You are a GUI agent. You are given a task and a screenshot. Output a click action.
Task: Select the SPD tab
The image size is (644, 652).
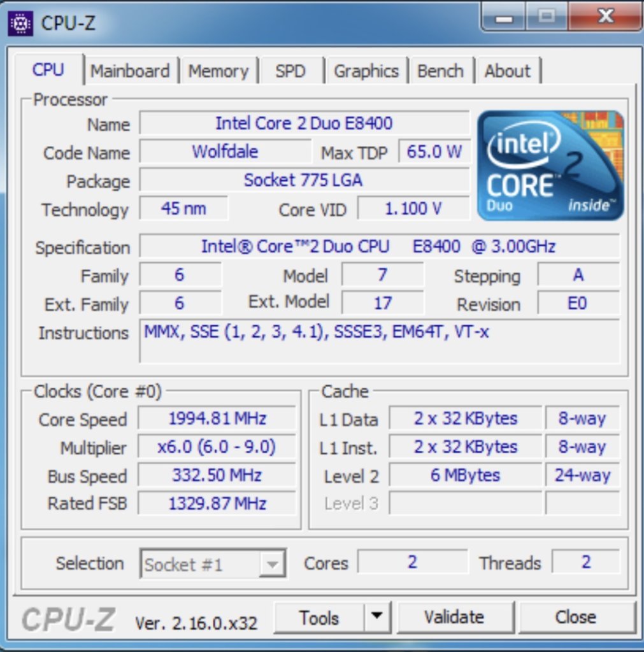(x=290, y=71)
